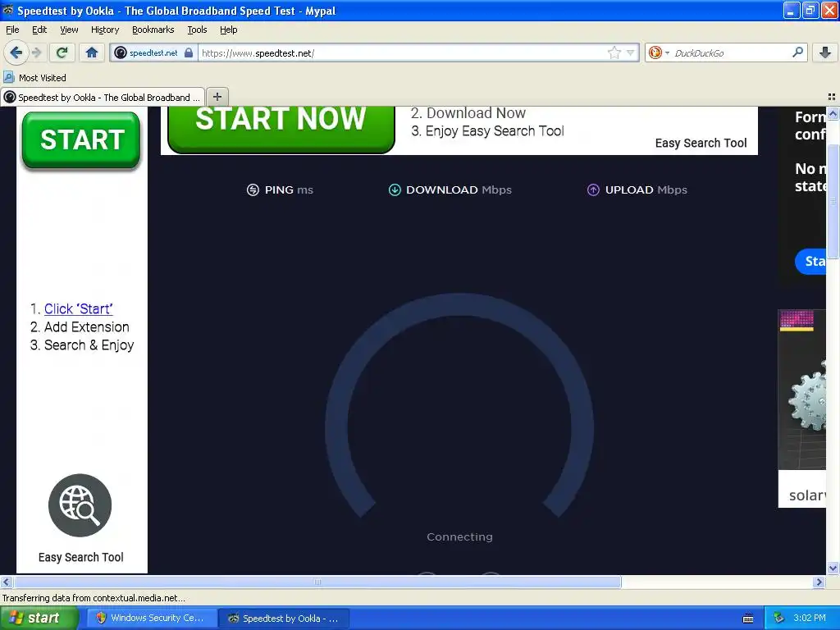Click the blue Sta button in right ad
The height and width of the screenshot is (630, 840).
coord(811,261)
